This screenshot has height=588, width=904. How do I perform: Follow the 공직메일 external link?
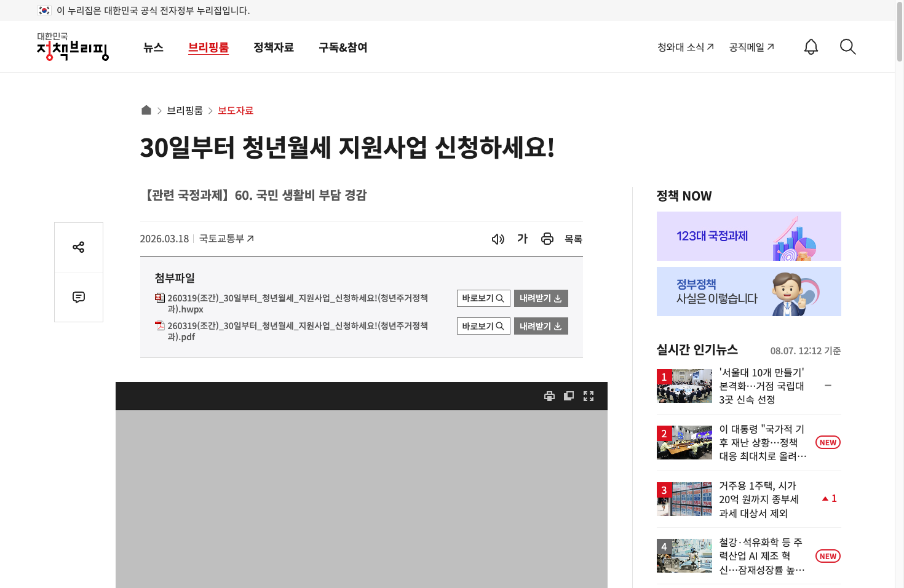click(751, 47)
